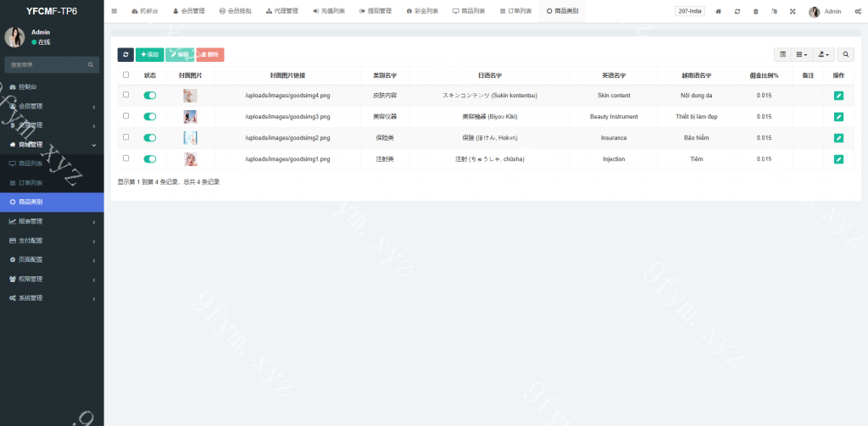The image size is (868, 426).
Task: Refresh the table with the dark refresh button
Action: [x=125, y=55]
